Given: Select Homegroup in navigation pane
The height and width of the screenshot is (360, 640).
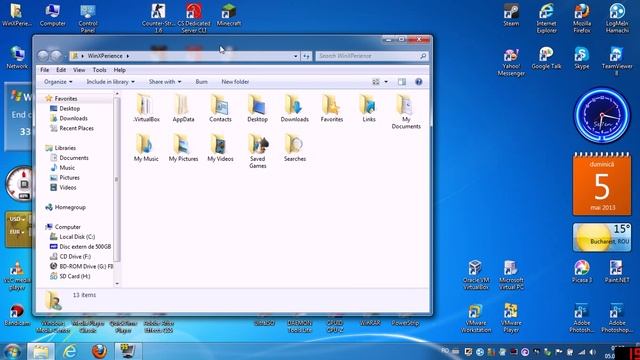Looking at the screenshot, I should tap(70, 207).
